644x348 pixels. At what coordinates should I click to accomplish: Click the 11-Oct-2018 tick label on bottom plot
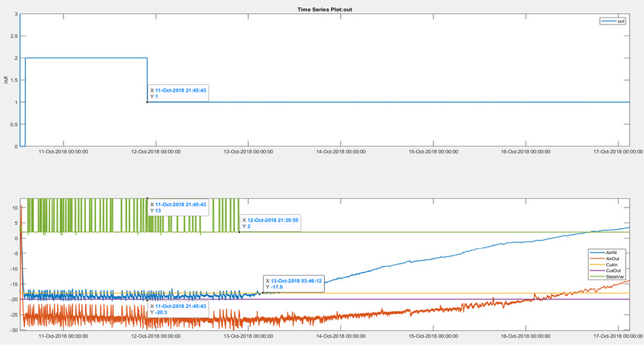coord(64,336)
